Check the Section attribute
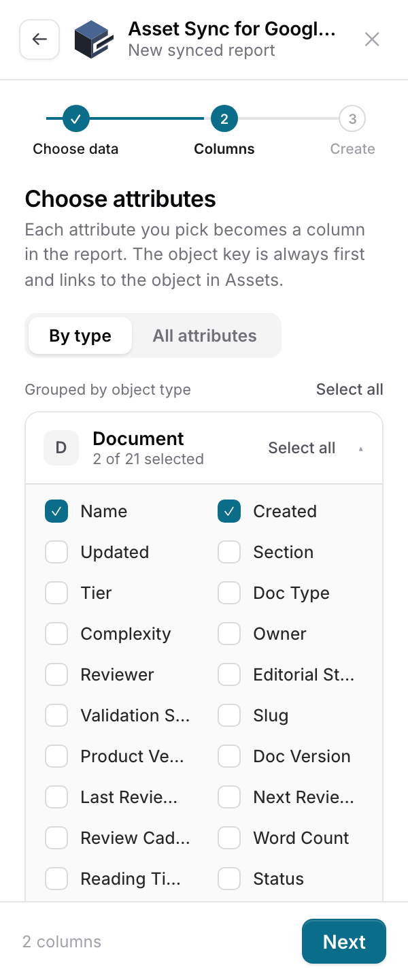Image resolution: width=408 pixels, height=980 pixels. (229, 552)
